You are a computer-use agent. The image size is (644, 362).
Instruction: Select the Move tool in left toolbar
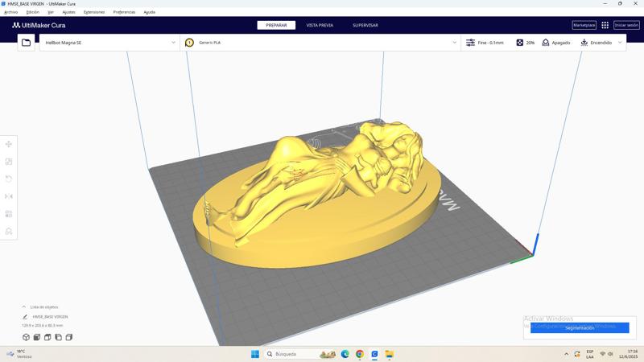click(x=9, y=144)
